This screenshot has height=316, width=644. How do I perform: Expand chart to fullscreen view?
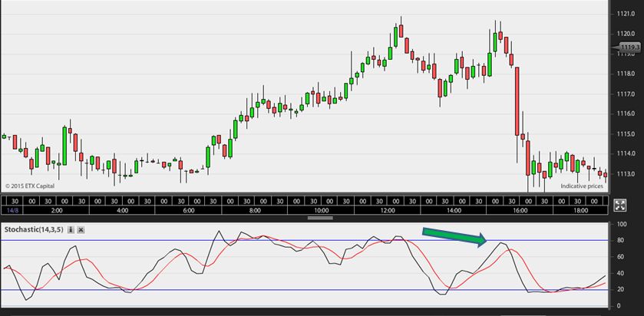click(619, 206)
